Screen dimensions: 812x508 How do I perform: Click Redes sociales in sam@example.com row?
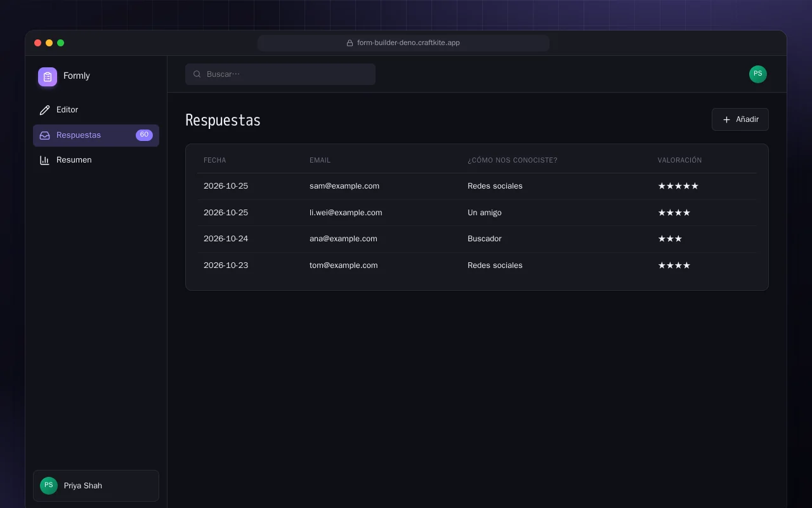[x=495, y=186]
